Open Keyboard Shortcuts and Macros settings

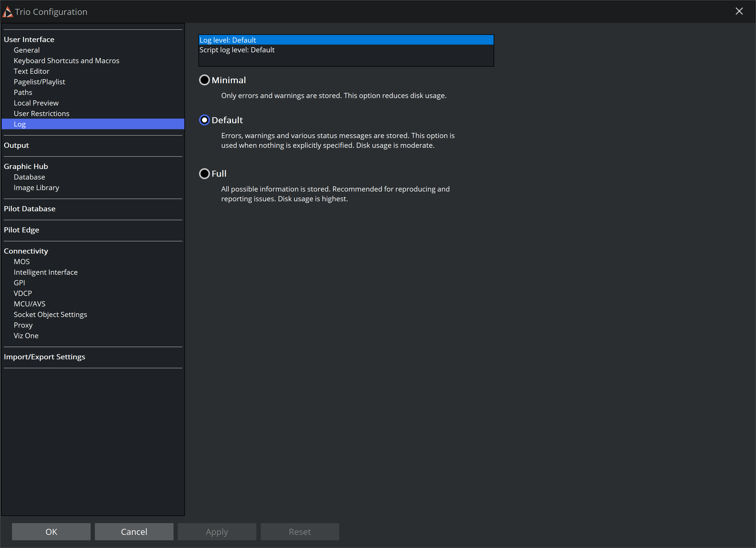[66, 61]
